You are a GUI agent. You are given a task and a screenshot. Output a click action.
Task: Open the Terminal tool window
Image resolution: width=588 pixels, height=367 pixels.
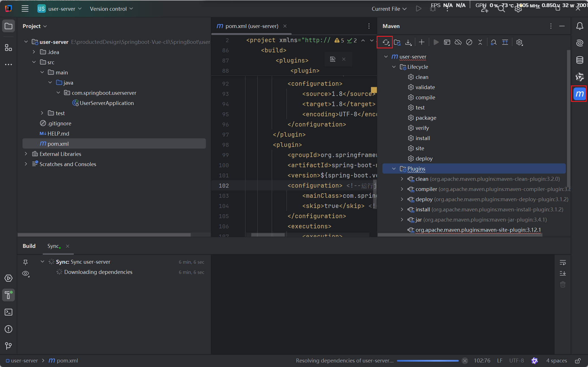(x=8, y=312)
